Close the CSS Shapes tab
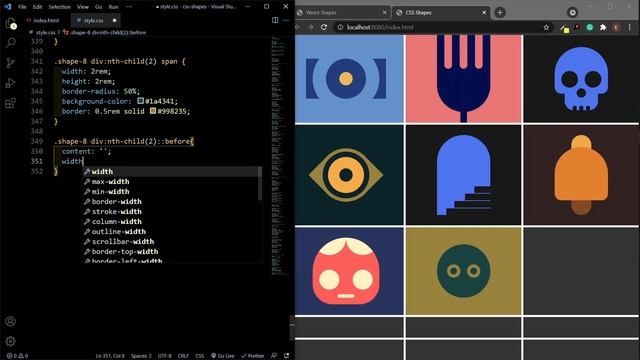Viewport: 640px width, 360px height. tap(484, 13)
